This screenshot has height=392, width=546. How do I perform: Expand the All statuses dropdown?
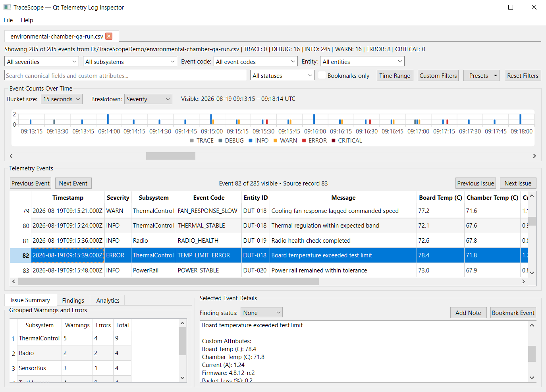click(282, 75)
